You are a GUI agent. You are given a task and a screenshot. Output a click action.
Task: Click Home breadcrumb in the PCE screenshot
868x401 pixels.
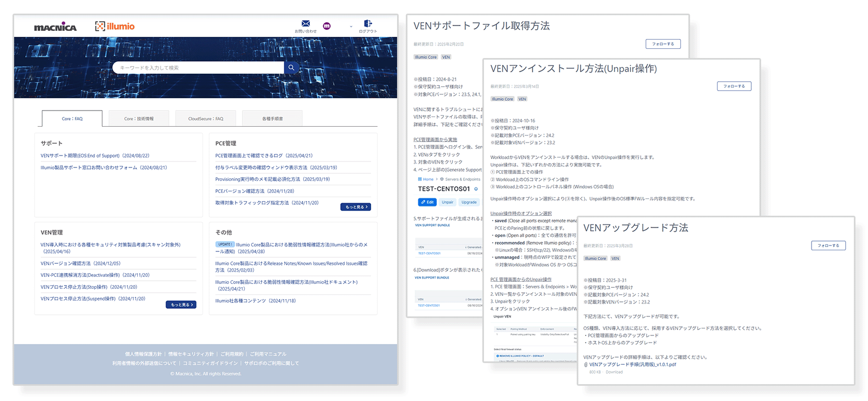pos(426,179)
